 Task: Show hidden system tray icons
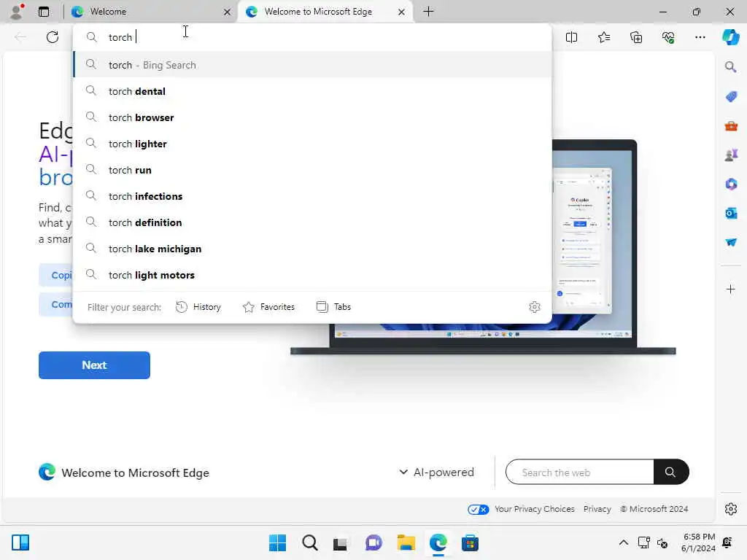coord(623,542)
